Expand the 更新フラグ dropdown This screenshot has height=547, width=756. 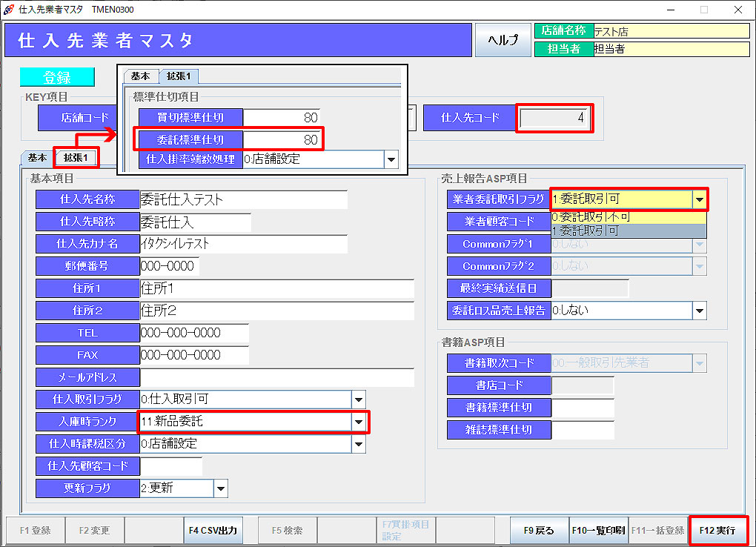click(x=221, y=488)
